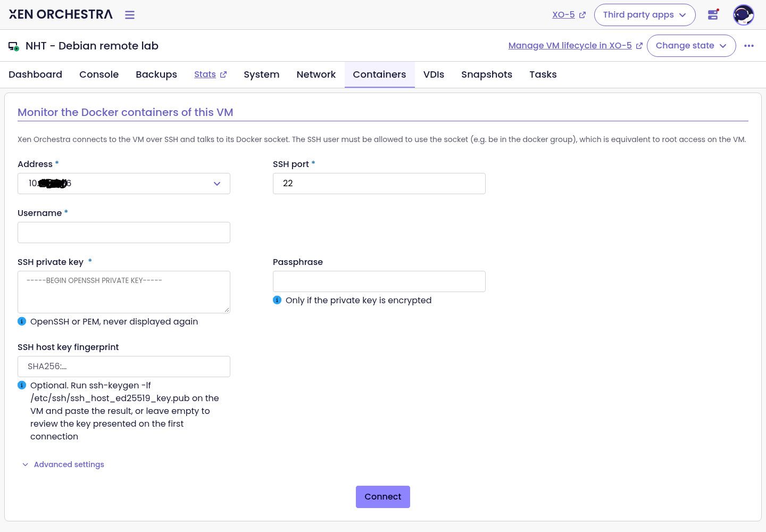The image size is (766, 532).
Task: Open the three-dot VM actions menu
Action: tap(749, 46)
